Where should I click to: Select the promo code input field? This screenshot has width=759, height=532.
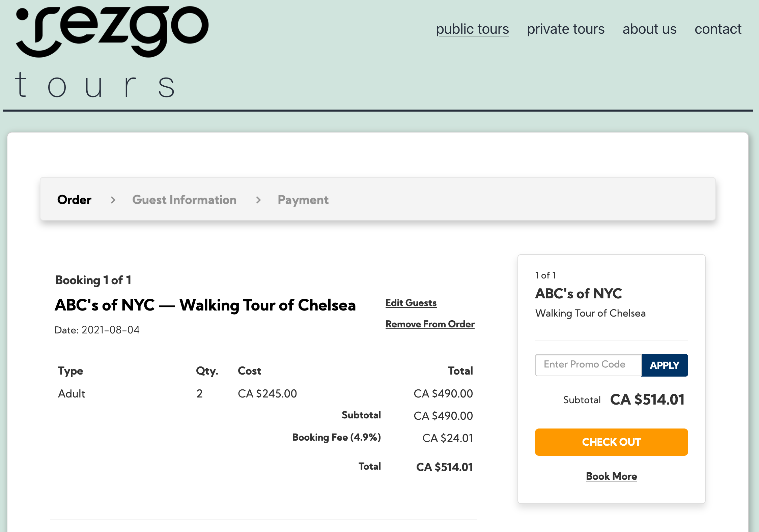coord(588,365)
